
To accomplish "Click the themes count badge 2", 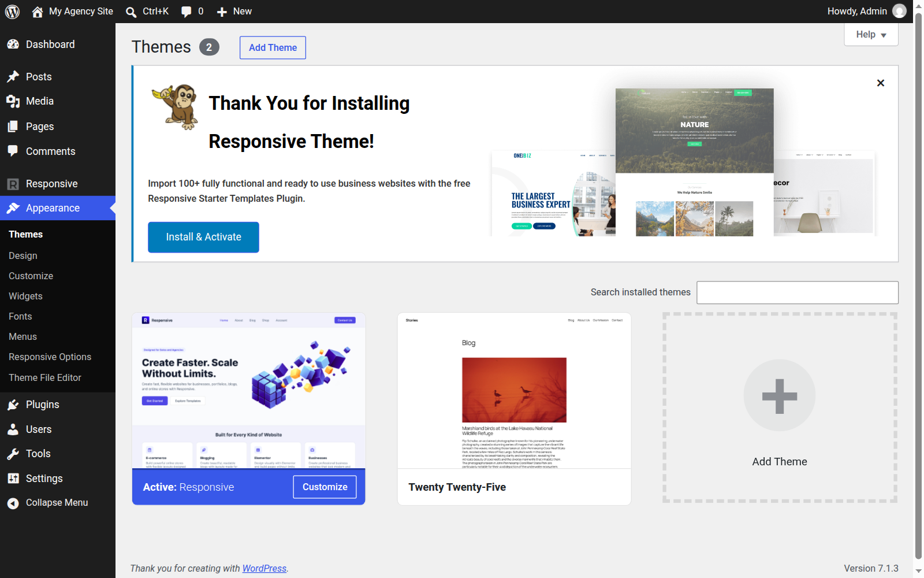I will pos(209,47).
